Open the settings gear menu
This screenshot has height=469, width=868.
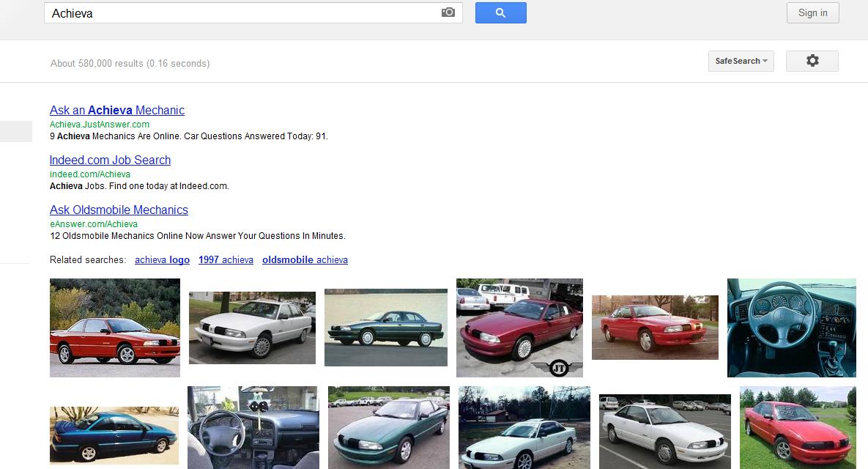[812, 61]
